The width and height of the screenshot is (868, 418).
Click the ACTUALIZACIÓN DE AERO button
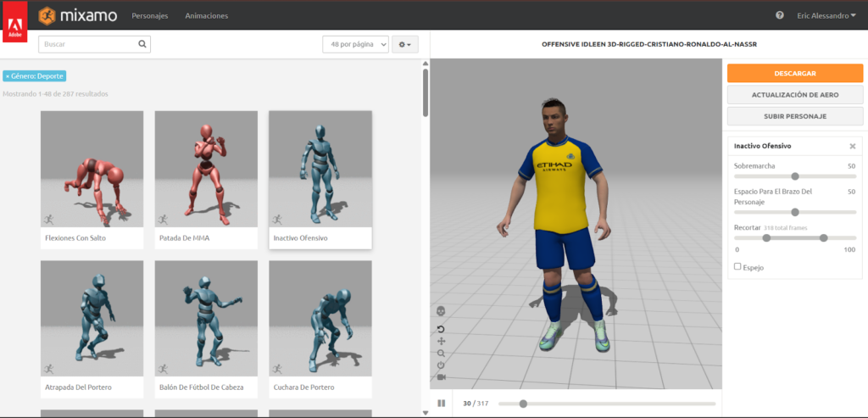tap(795, 95)
